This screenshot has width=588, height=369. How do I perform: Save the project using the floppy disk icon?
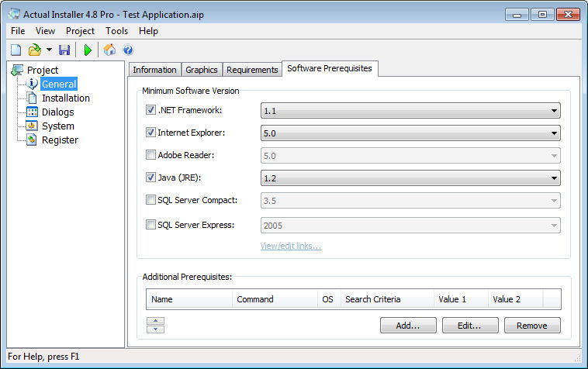click(64, 50)
